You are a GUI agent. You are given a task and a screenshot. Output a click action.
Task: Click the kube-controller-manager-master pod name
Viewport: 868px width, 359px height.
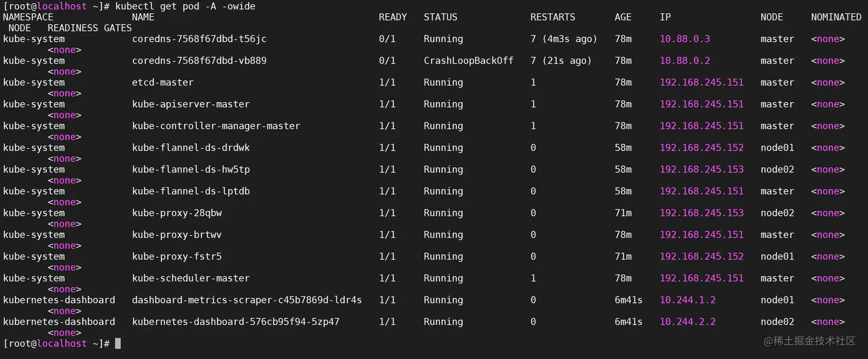point(216,126)
